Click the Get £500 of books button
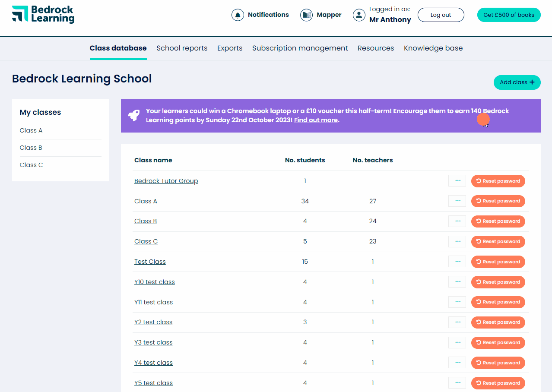The image size is (552, 392). pyautogui.click(x=508, y=14)
